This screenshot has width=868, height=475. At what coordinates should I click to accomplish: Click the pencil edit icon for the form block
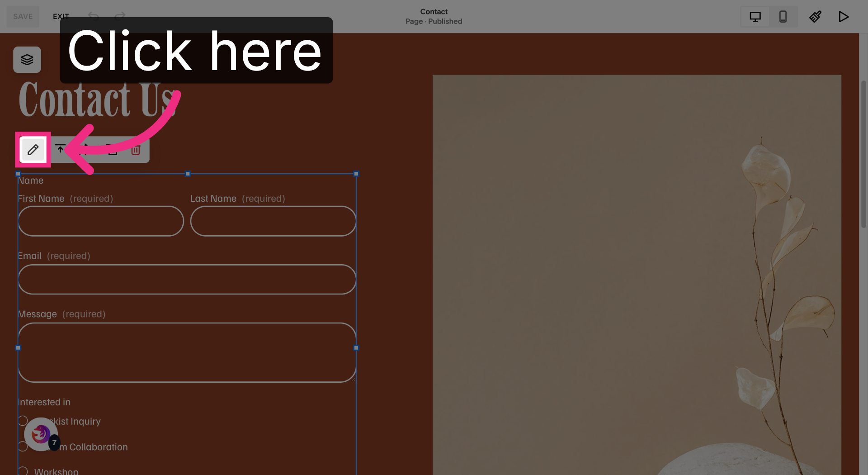pyautogui.click(x=33, y=150)
